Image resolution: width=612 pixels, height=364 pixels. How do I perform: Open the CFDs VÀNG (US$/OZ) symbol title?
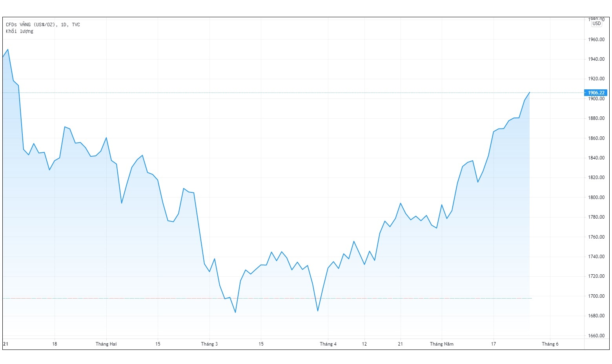(43, 25)
